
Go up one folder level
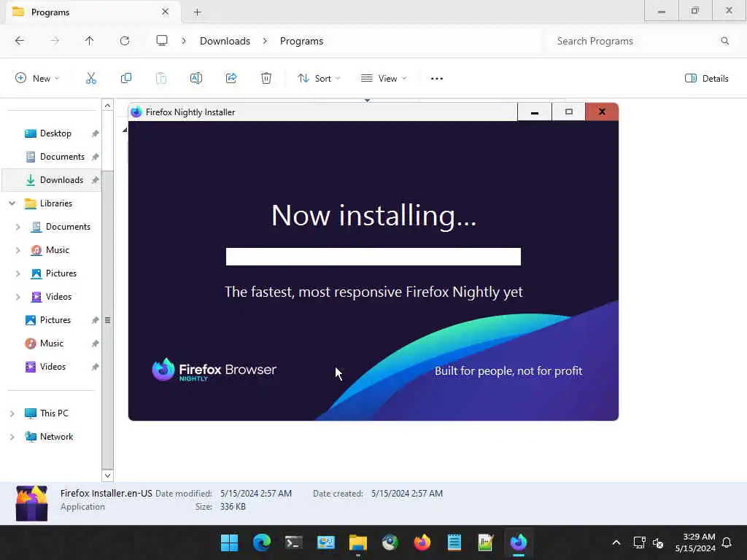pos(89,41)
